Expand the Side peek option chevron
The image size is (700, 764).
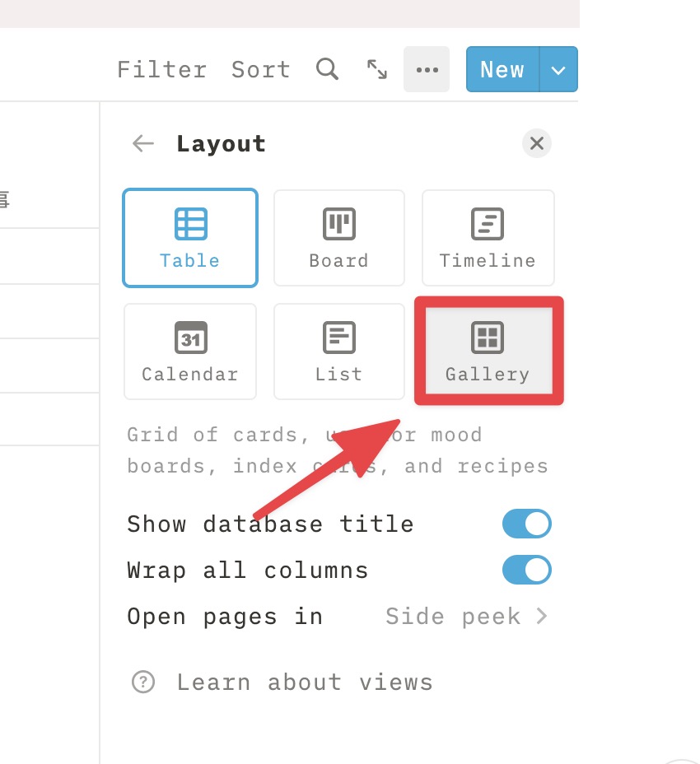tap(542, 617)
